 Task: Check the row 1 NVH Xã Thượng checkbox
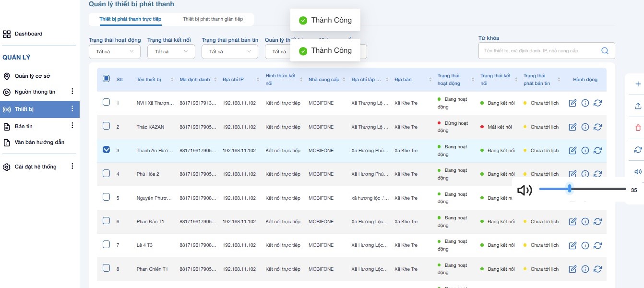[107, 102]
